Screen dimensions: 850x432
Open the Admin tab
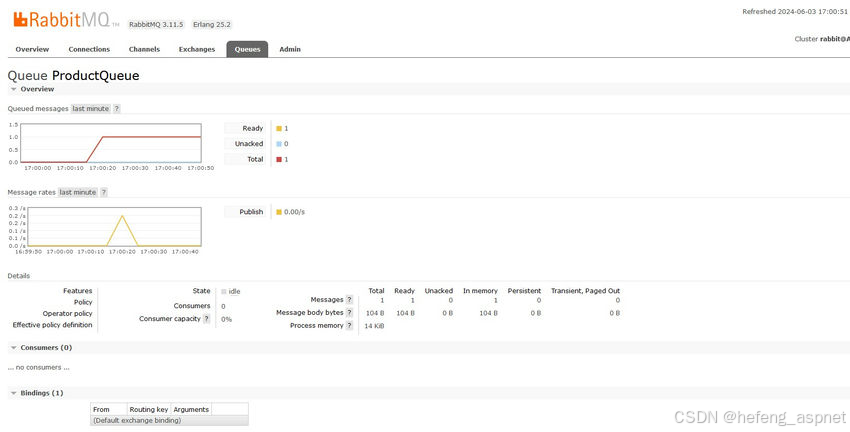pyautogui.click(x=290, y=49)
